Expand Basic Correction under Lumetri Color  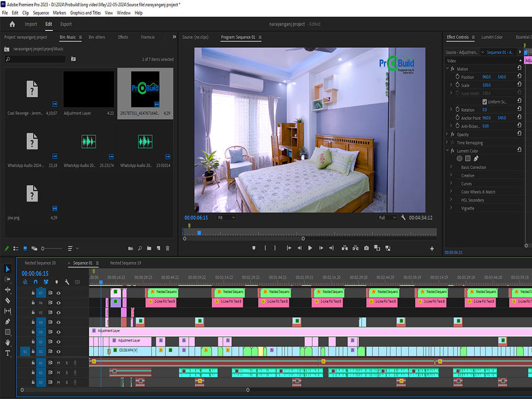point(451,167)
